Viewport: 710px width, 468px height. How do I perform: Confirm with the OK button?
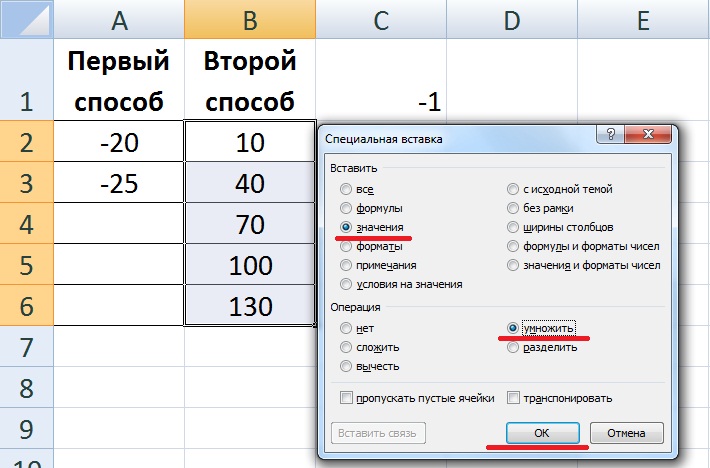pyautogui.click(x=542, y=433)
